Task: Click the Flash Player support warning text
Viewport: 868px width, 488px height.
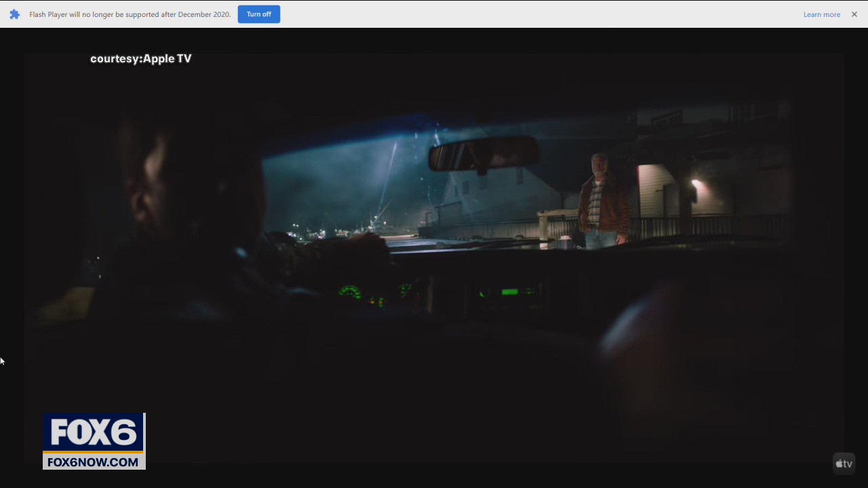Action: pos(130,14)
